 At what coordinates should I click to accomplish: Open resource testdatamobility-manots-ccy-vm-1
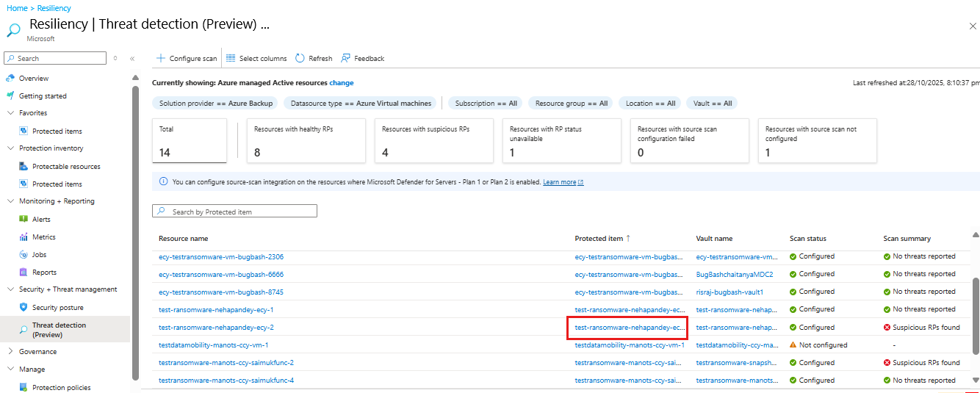(214, 345)
